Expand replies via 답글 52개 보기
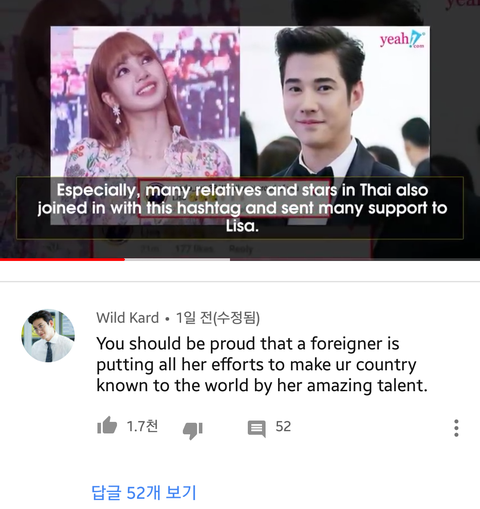 tap(144, 492)
